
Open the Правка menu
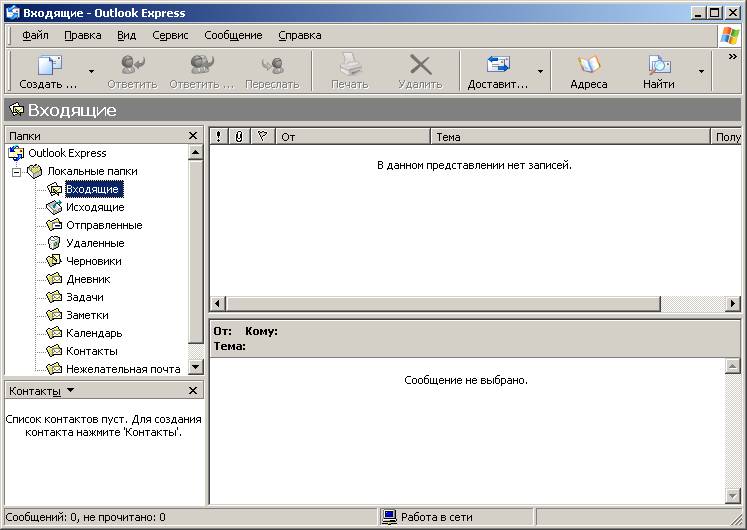point(83,35)
